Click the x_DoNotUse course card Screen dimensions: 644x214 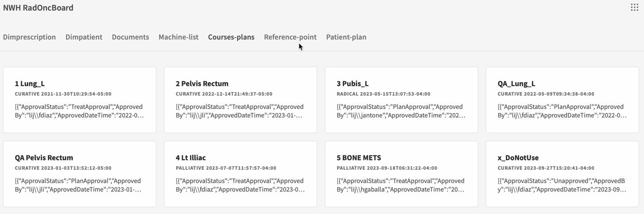point(562,174)
